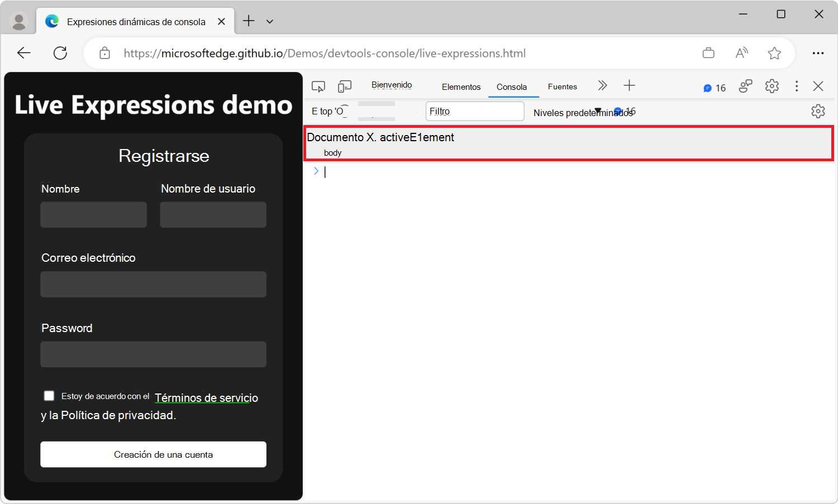
Task: Open the customize DevTools three-dot menu
Action: (797, 86)
